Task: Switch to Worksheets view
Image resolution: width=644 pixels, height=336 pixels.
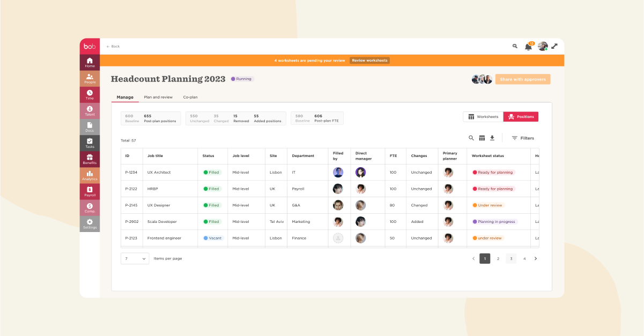Action: coord(483,117)
